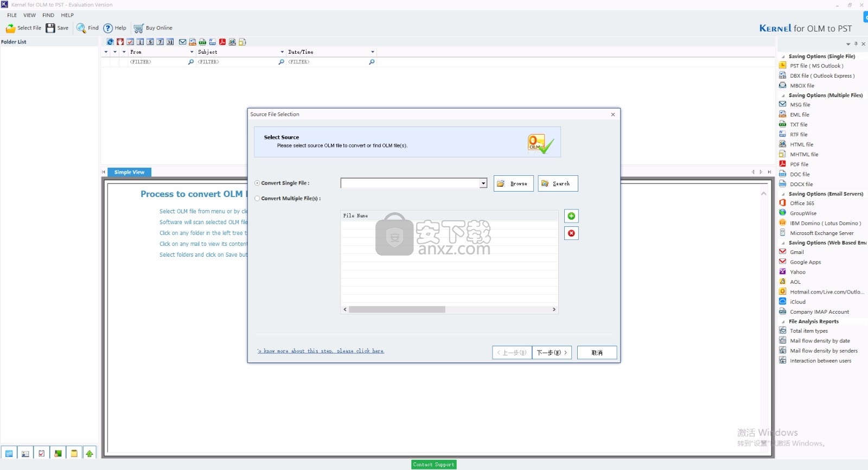Image resolution: width=868 pixels, height=470 pixels.
Task: Click the EML save icon in list toolbar
Action: [x=193, y=42]
